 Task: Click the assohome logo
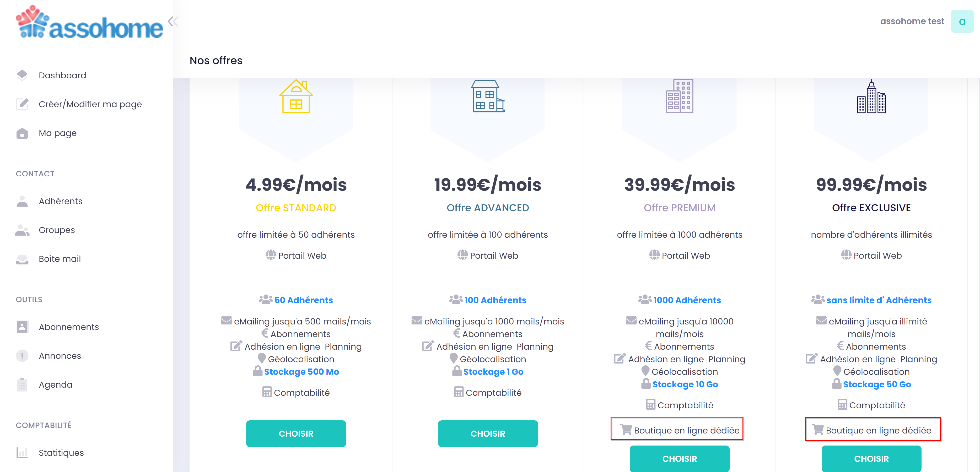click(x=89, y=23)
